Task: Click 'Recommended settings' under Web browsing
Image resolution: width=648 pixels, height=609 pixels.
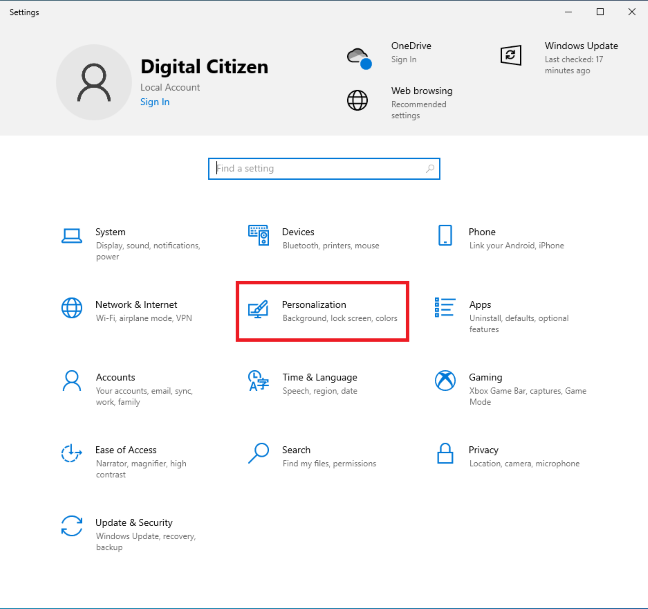Action: coord(419,110)
